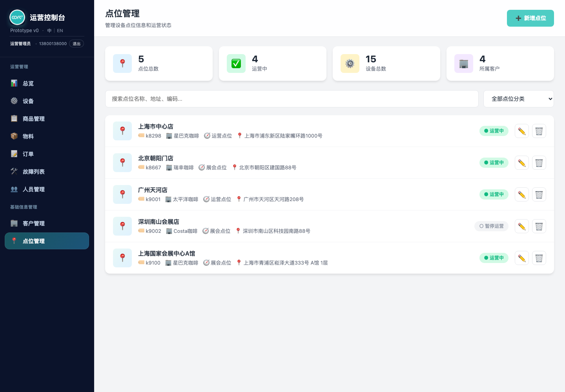Click the green check icon in 运营中 card
This screenshot has width=565, height=392.
click(x=236, y=64)
